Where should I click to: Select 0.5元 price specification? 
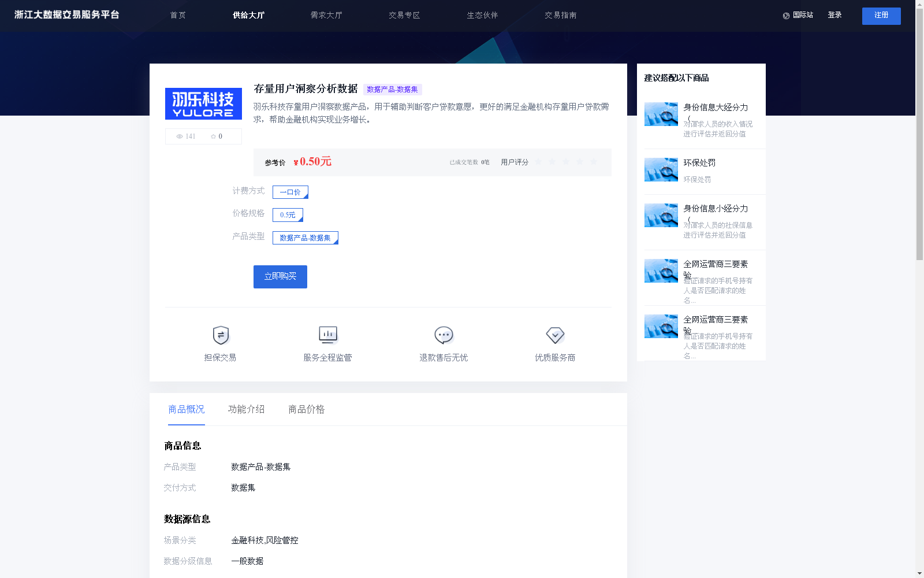pos(288,215)
